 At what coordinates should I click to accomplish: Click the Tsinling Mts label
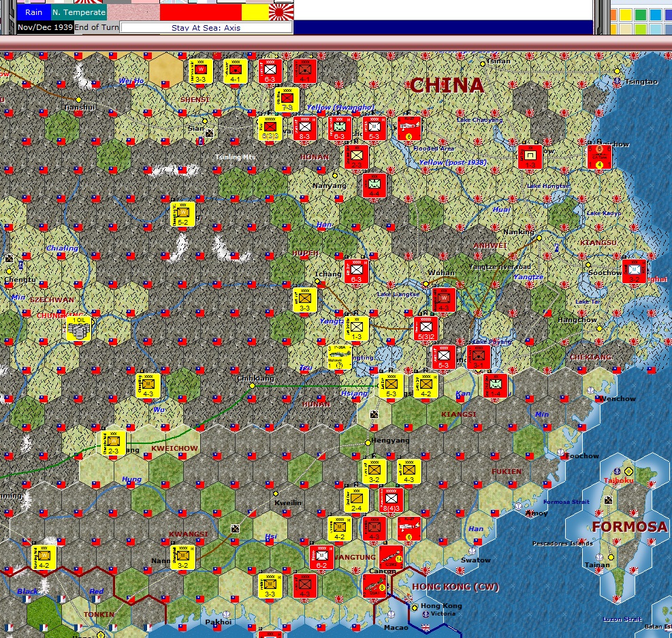click(236, 157)
